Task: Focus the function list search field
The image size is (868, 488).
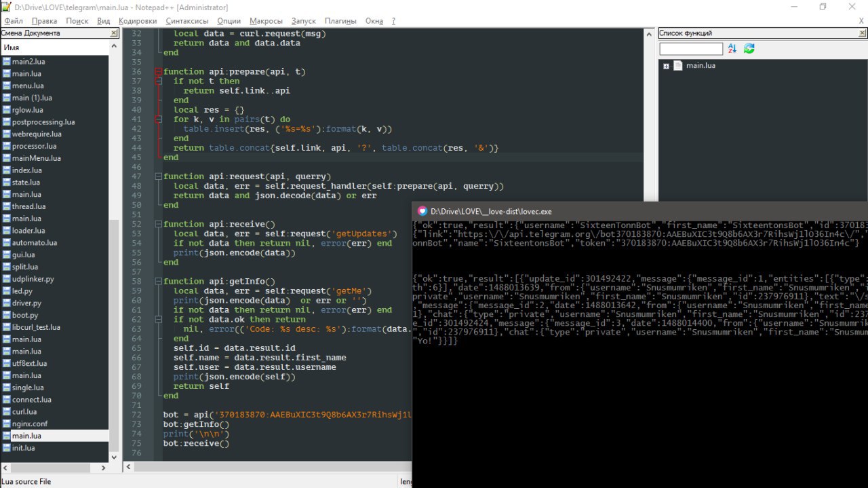Action: pos(691,49)
